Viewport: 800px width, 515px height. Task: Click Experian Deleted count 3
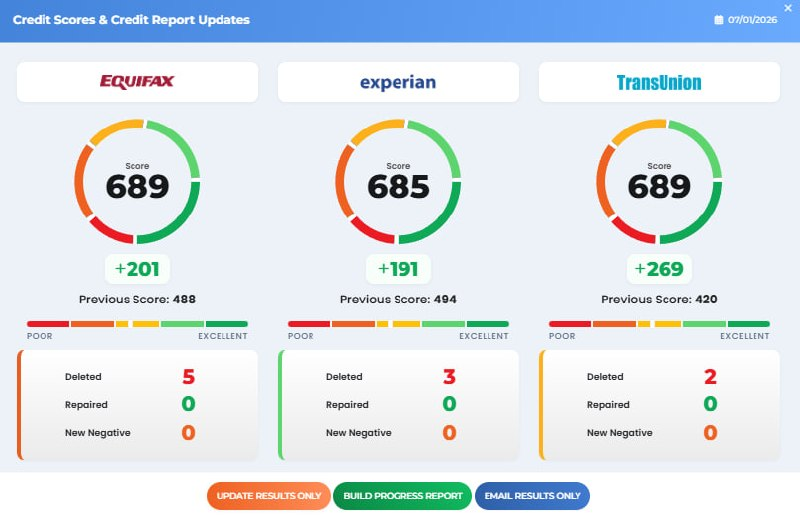coord(449,377)
